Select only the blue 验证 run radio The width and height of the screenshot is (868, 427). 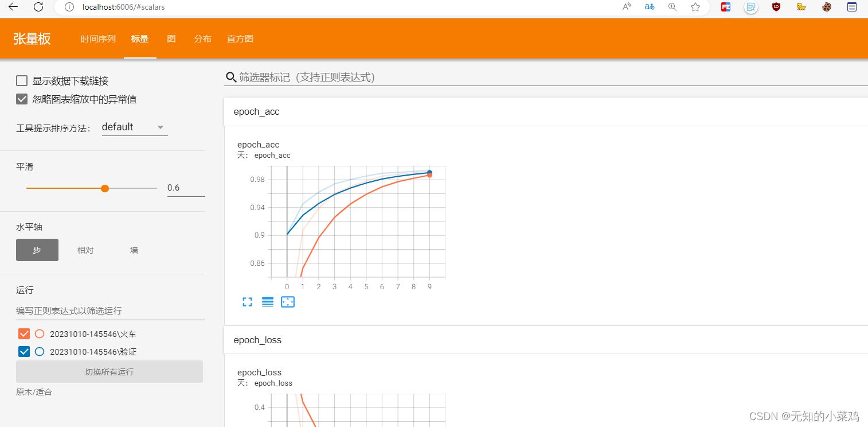click(40, 351)
